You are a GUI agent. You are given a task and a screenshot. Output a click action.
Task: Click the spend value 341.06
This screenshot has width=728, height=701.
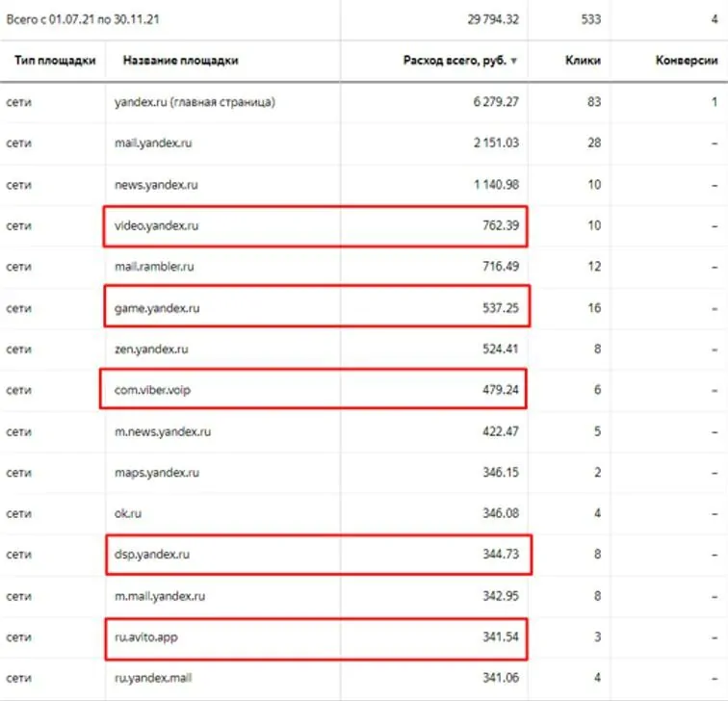(501, 678)
